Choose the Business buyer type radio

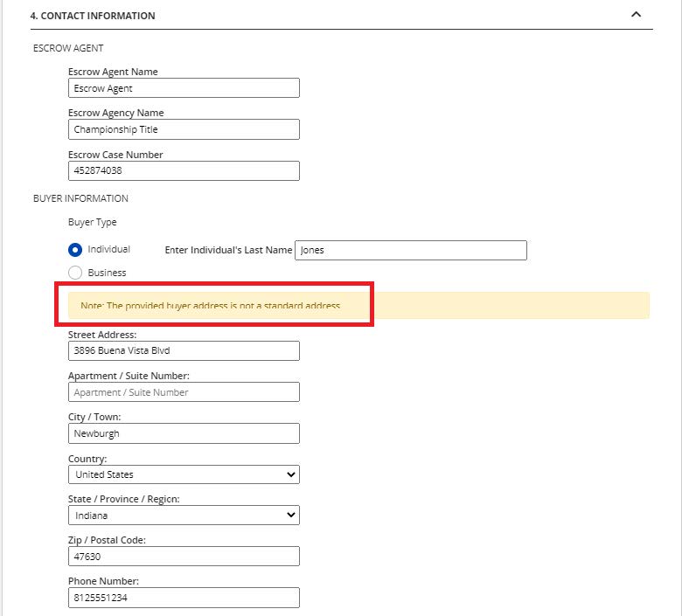pyautogui.click(x=75, y=273)
